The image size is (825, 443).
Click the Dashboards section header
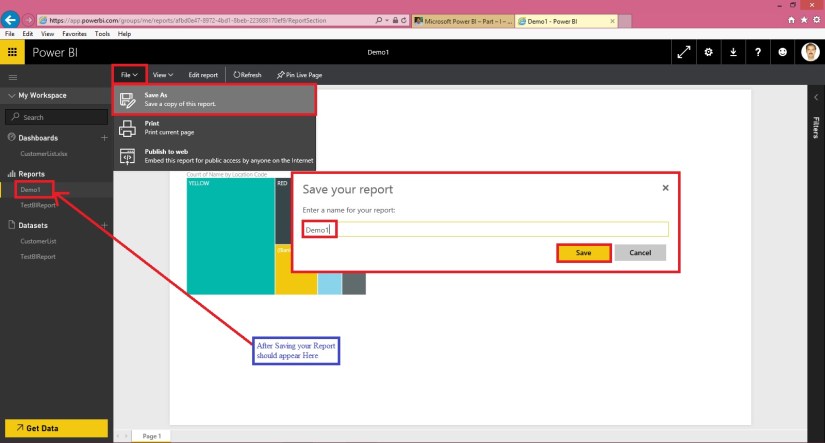point(38,138)
